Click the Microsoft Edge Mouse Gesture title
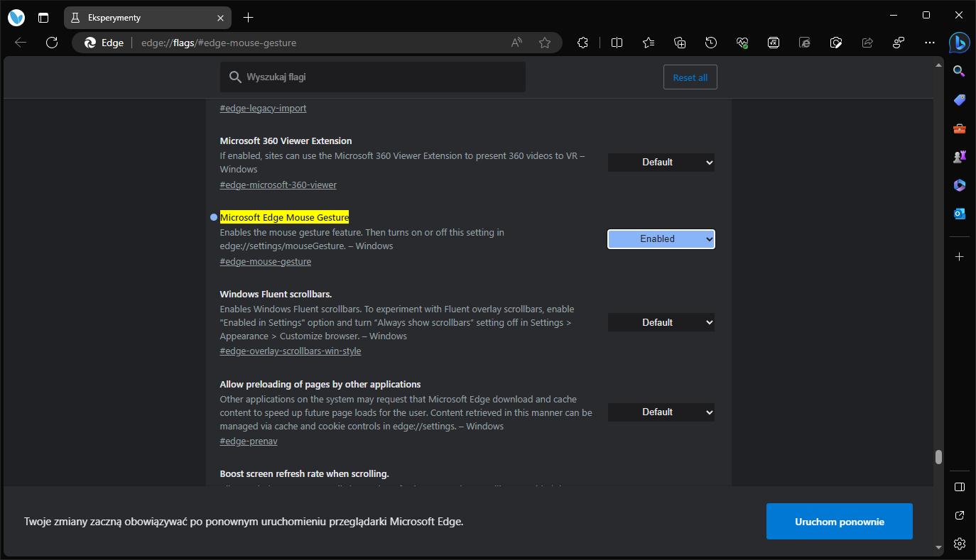The width and height of the screenshot is (976, 560). pos(284,217)
